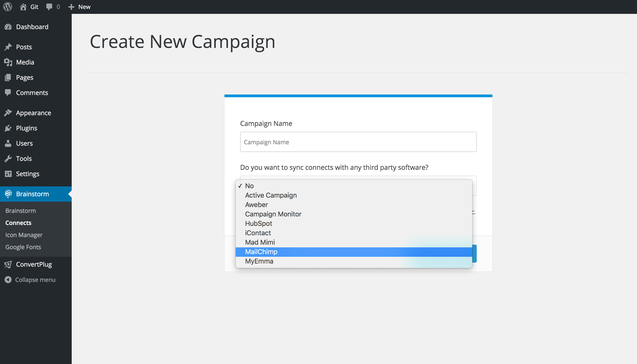Screen dimensions: 637x364
Task: Choose Aweber as sync provider
Action: click(256, 205)
